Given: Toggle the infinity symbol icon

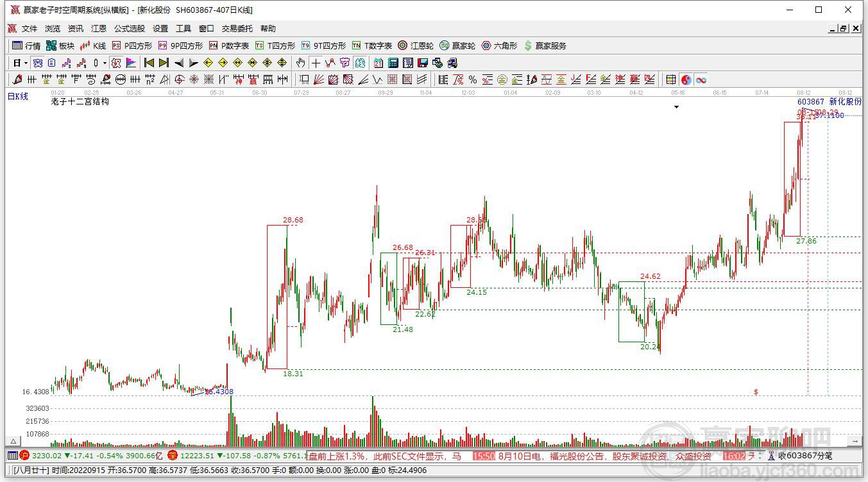Looking at the screenshot, I should tap(701, 79).
